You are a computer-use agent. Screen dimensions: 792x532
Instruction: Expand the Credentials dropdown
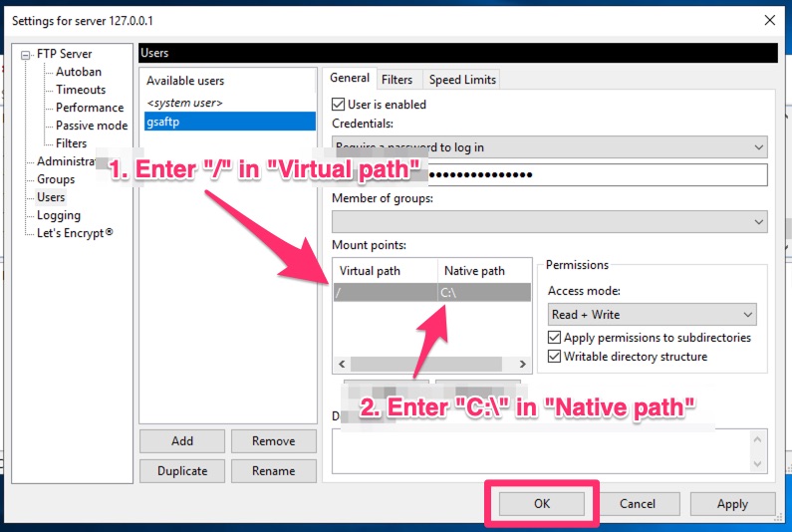549,147
